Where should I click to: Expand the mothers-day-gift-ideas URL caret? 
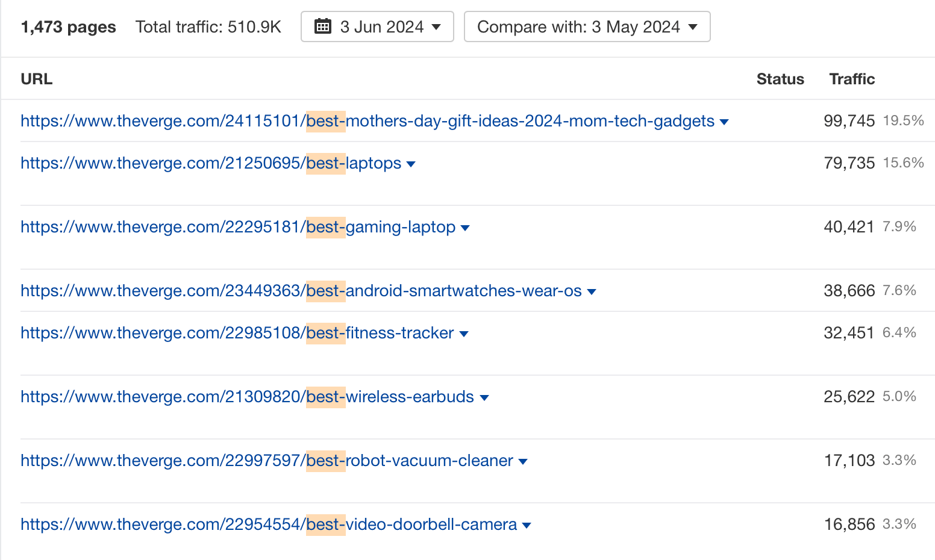724,121
